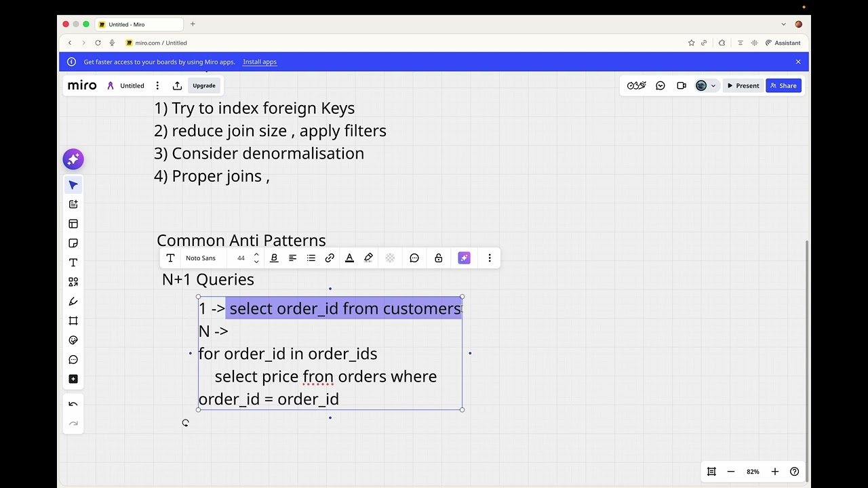The height and width of the screenshot is (488, 868).
Task: Open Noto Sans font dropdown
Action: click(201, 258)
